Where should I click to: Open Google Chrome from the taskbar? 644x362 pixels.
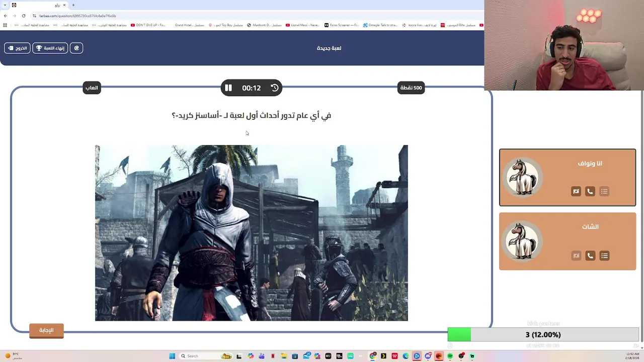[372, 356]
